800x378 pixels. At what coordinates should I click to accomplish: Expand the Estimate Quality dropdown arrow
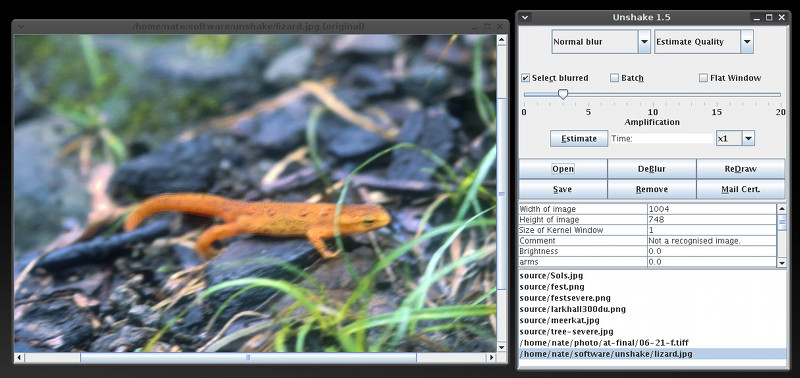click(747, 42)
